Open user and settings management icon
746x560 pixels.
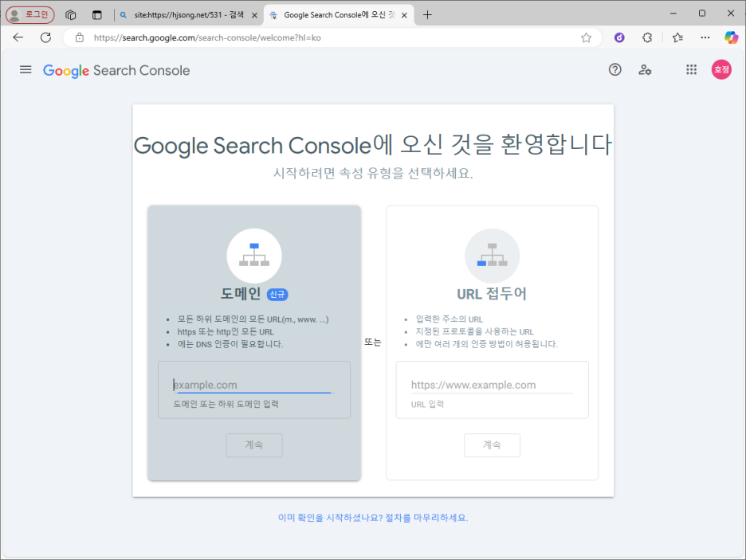645,70
